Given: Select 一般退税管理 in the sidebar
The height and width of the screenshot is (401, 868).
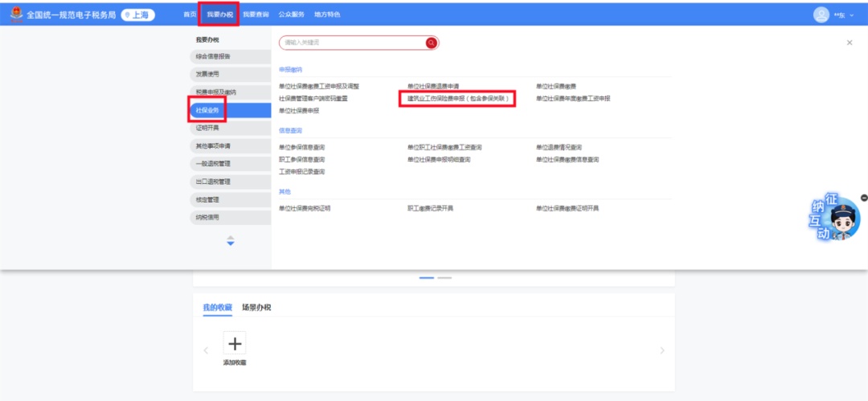Looking at the screenshot, I should (230, 164).
